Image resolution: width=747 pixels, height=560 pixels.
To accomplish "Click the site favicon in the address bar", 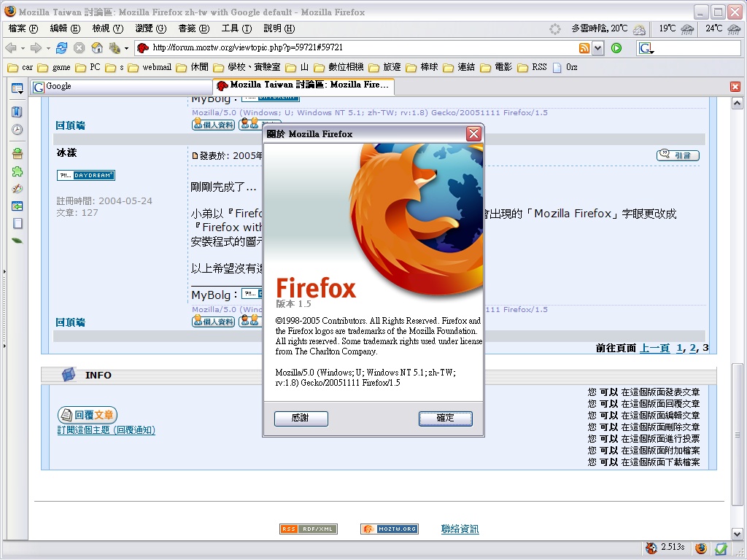I will click(143, 47).
